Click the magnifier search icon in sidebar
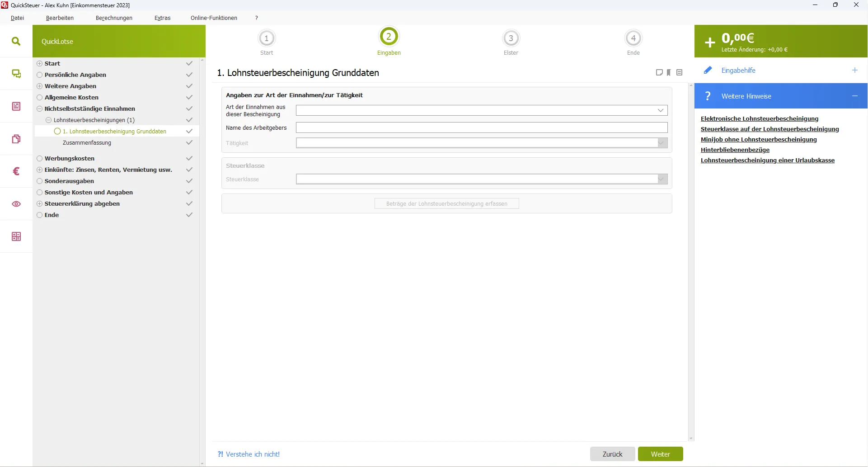 16,41
